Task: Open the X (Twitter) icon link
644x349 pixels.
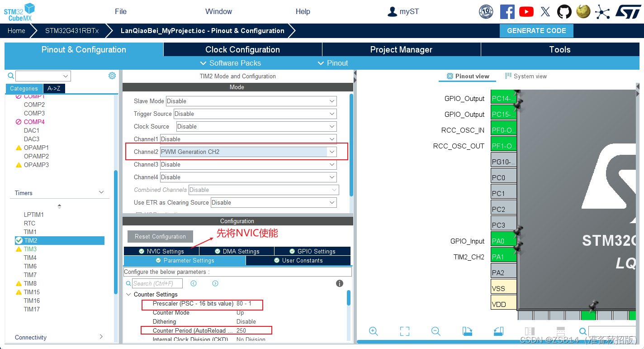Action: (545, 12)
